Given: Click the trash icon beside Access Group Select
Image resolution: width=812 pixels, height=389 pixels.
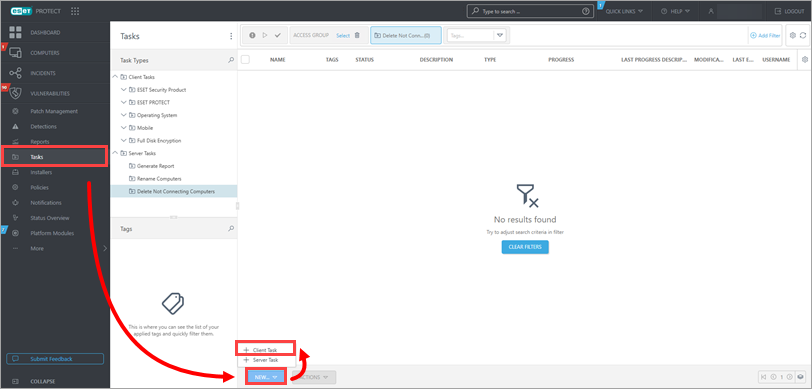Looking at the screenshot, I should (356, 35).
